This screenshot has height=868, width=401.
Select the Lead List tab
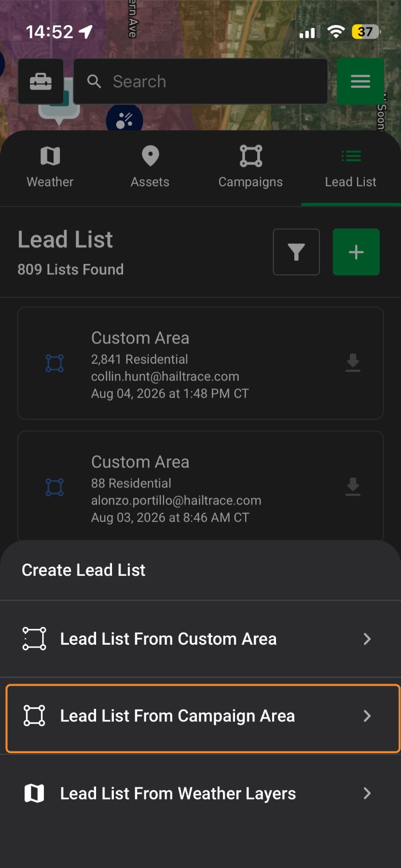click(351, 167)
